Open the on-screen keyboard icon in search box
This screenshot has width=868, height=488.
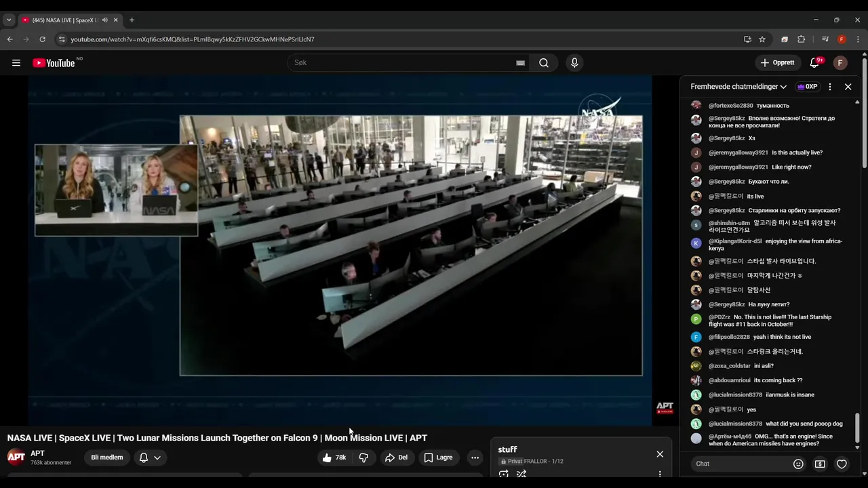point(520,63)
